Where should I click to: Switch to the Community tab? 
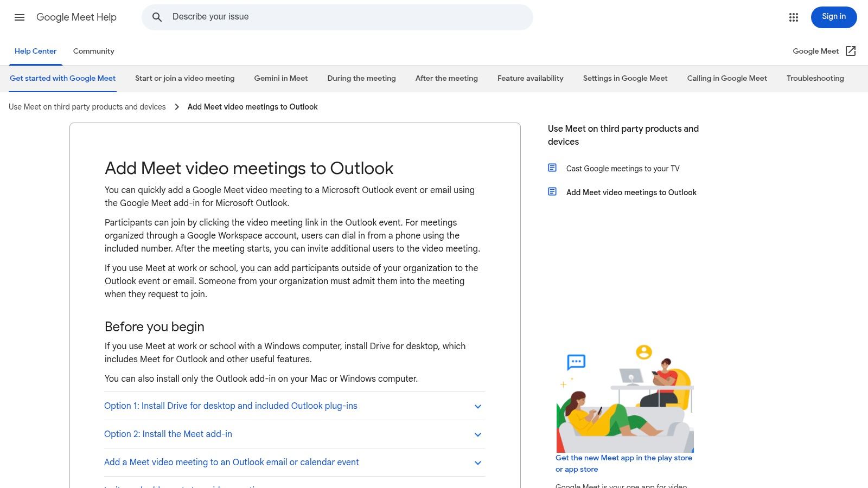pyautogui.click(x=94, y=51)
